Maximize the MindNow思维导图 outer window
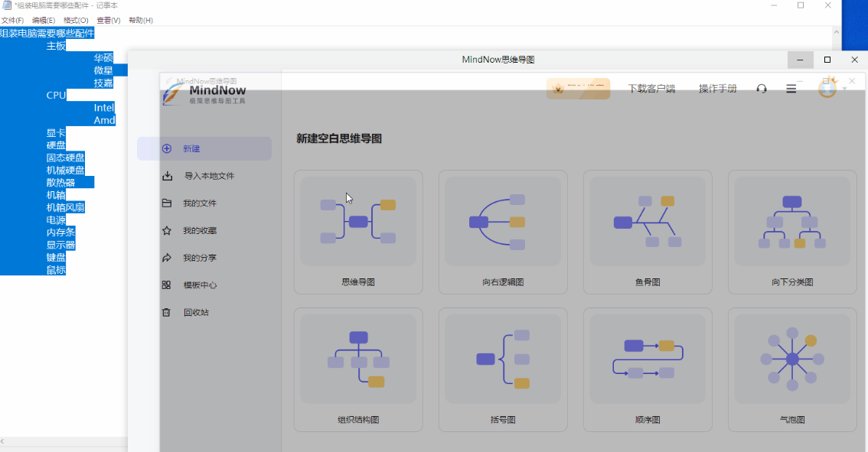The image size is (868, 452). [827, 60]
